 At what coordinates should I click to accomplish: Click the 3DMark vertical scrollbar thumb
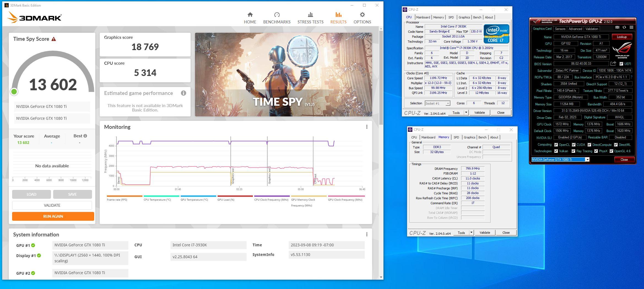point(381,78)
